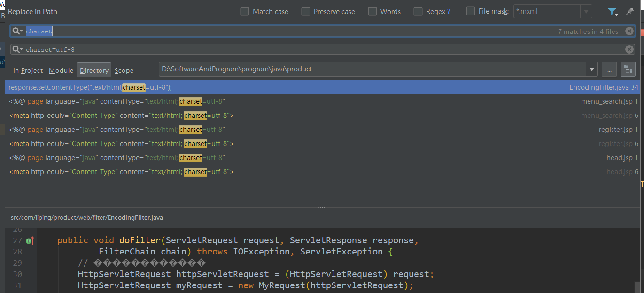Enable Words checkbox
Image resolution: width=644 pixels, height=293 pixels.
372,11
